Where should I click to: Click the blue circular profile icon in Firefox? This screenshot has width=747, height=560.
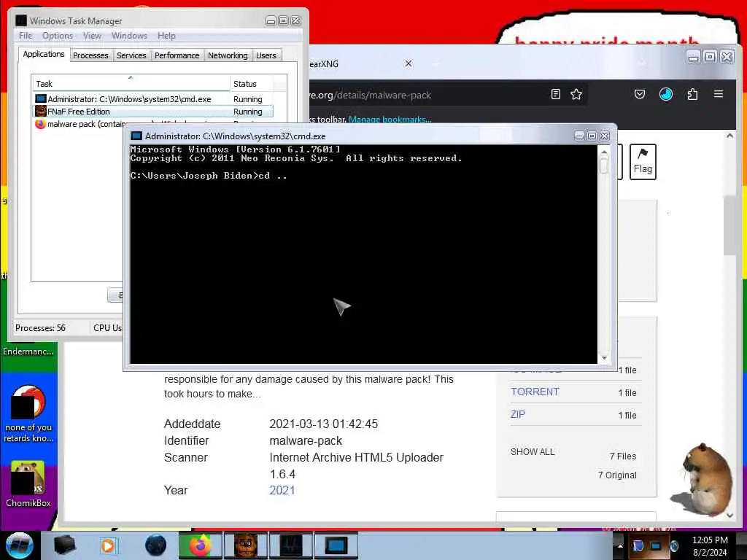coord(666,94)
